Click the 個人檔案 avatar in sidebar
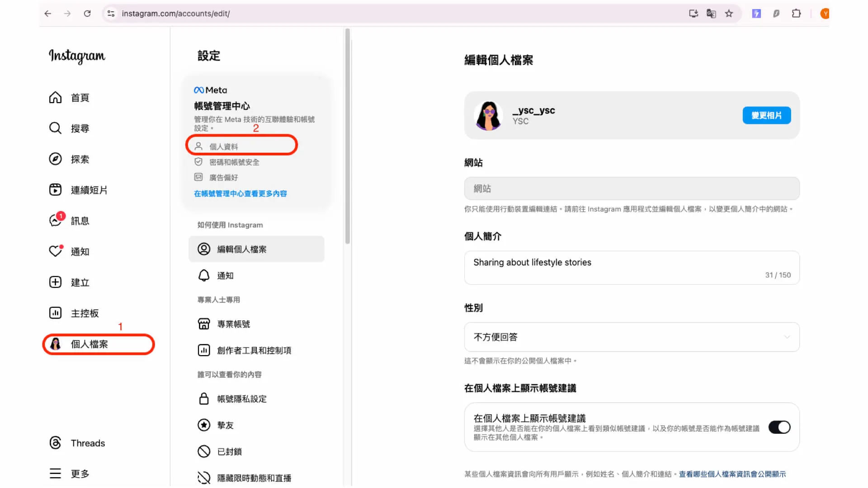This screenshot has height=488, width=868. (55, 344)
